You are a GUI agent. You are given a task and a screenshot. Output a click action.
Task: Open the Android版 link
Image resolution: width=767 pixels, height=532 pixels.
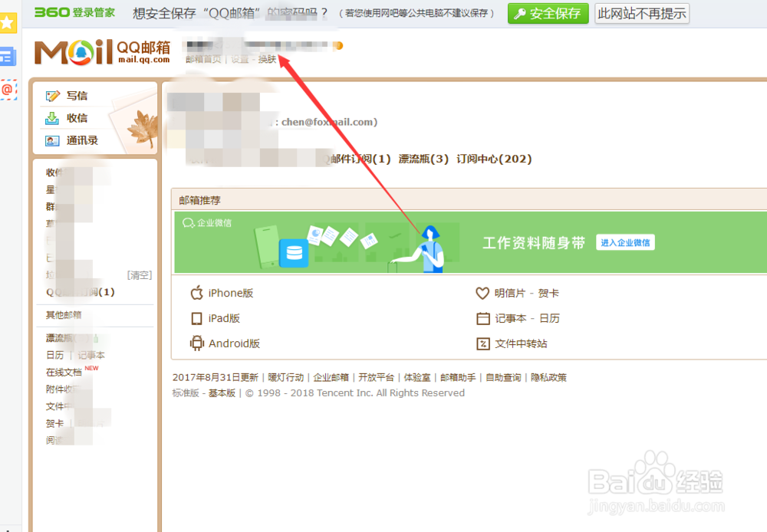tap(234, 343)
